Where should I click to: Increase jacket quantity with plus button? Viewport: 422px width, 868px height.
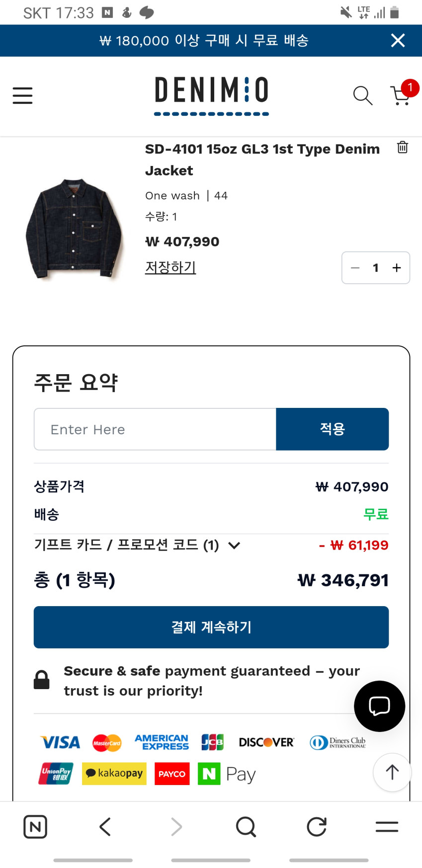[x=397, y=268]
